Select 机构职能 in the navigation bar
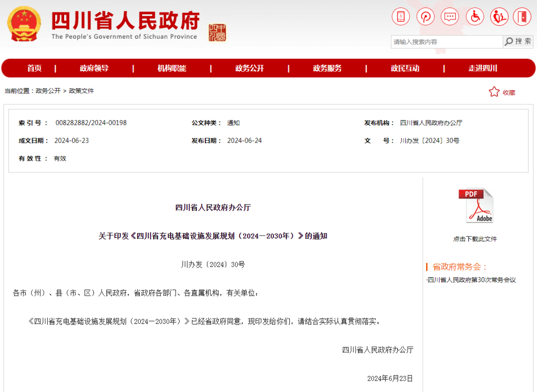The height and width of the screenshot is (392, 537). tap(172, 69)
